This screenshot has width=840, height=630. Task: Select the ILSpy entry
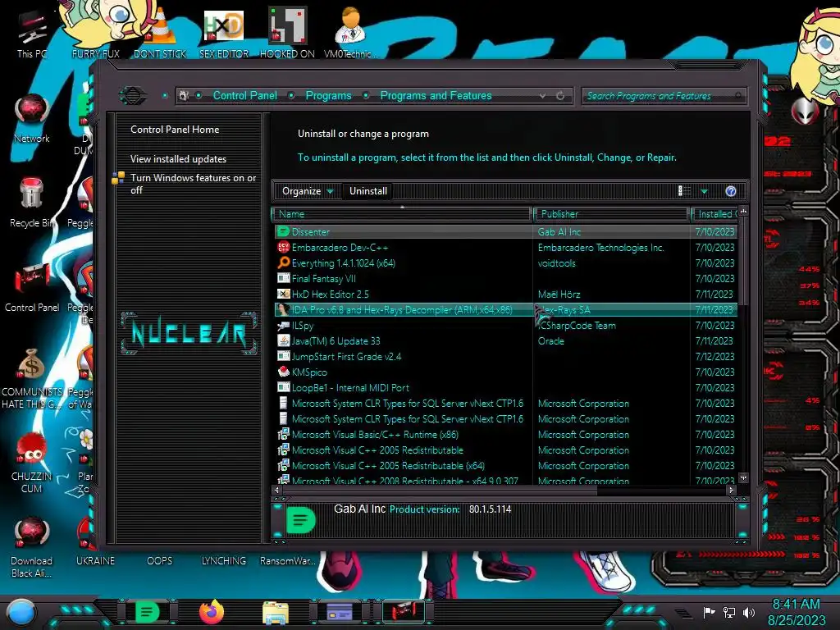click(x=303, y=325)
